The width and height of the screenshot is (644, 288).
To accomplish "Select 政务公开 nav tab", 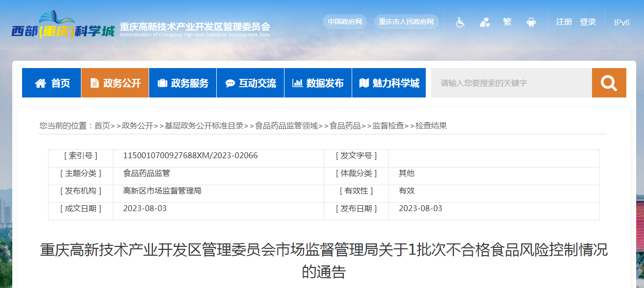I will click(115, 83).
